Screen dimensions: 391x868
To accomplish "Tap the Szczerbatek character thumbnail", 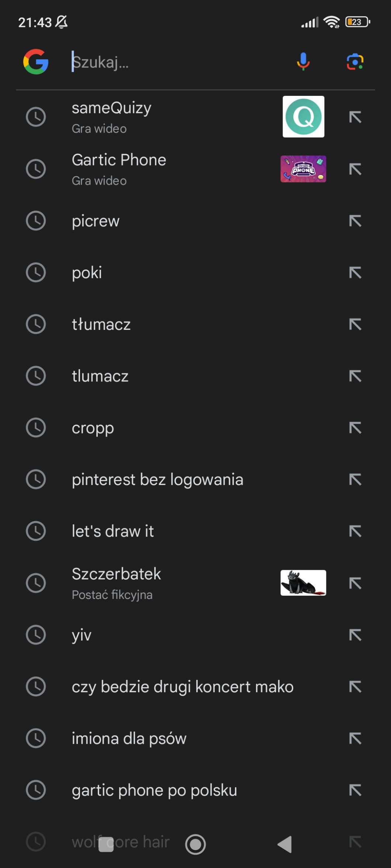I will click(303, 583).
